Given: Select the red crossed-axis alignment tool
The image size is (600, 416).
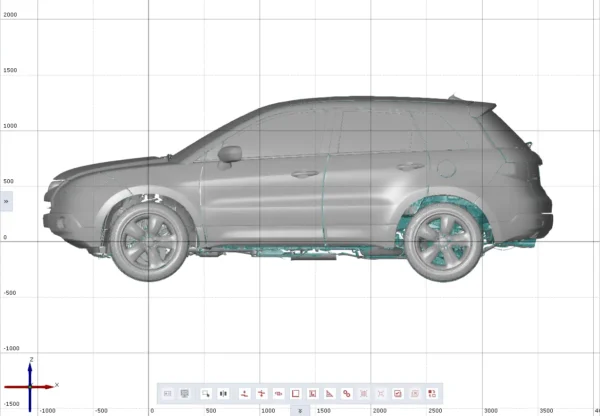Looking at the screenshot, I should click(262, 393).
